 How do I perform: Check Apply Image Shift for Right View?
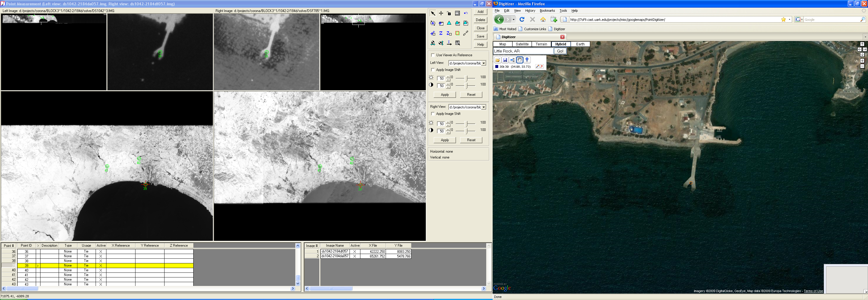433,114
